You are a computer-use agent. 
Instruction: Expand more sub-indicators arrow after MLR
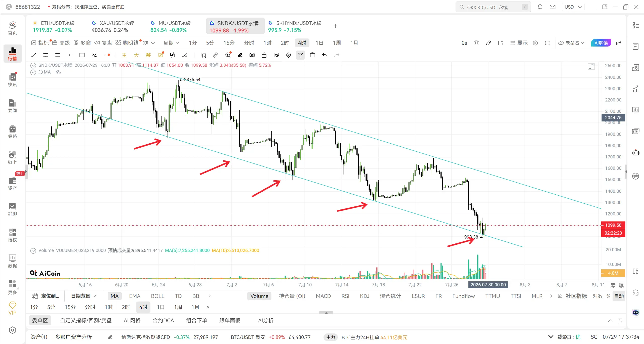[x=551, y=296]
